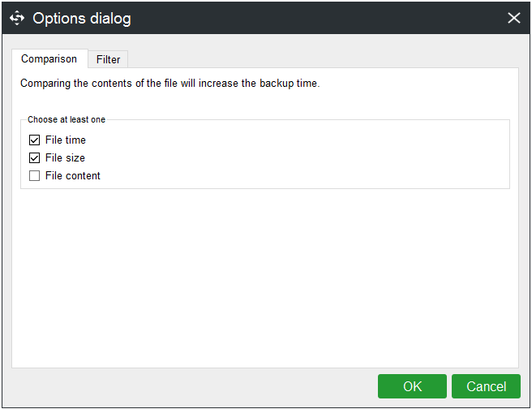Enable the File content checkbox
This screenshot has width=532, height=409.
(x=34, y=176)
